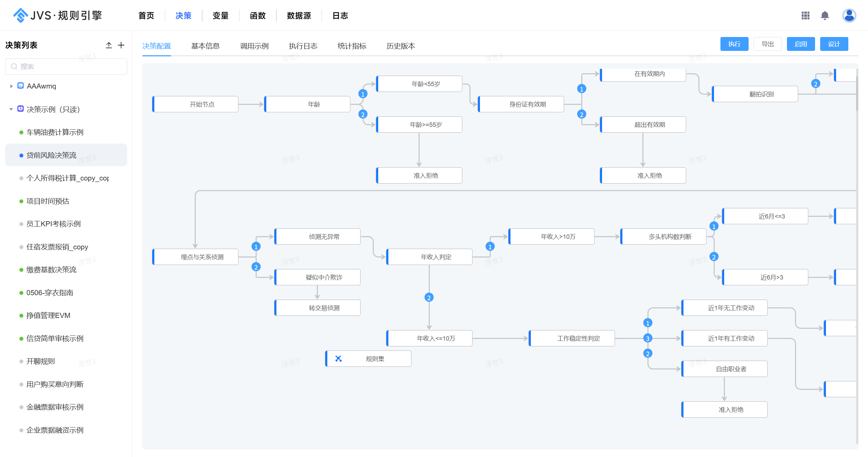Screen dimensions: 868x457
Task: Select the 年收入判定 node
Action: [429, 257]
